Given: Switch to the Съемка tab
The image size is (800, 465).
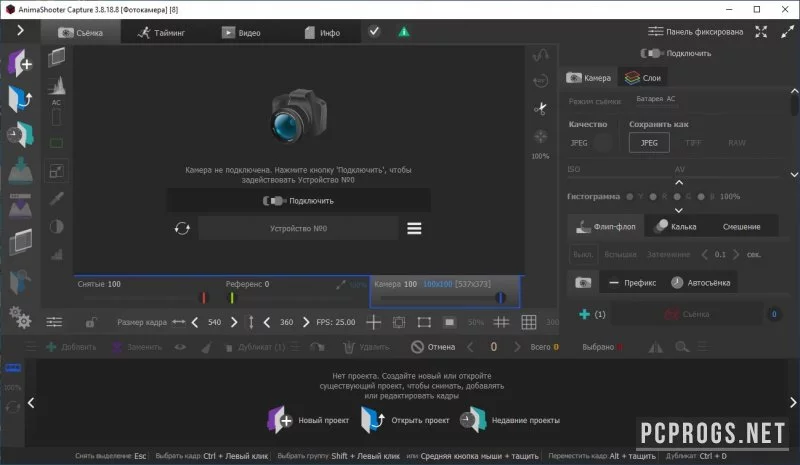Looking at the screenshot, I should [x=81, y=33].
